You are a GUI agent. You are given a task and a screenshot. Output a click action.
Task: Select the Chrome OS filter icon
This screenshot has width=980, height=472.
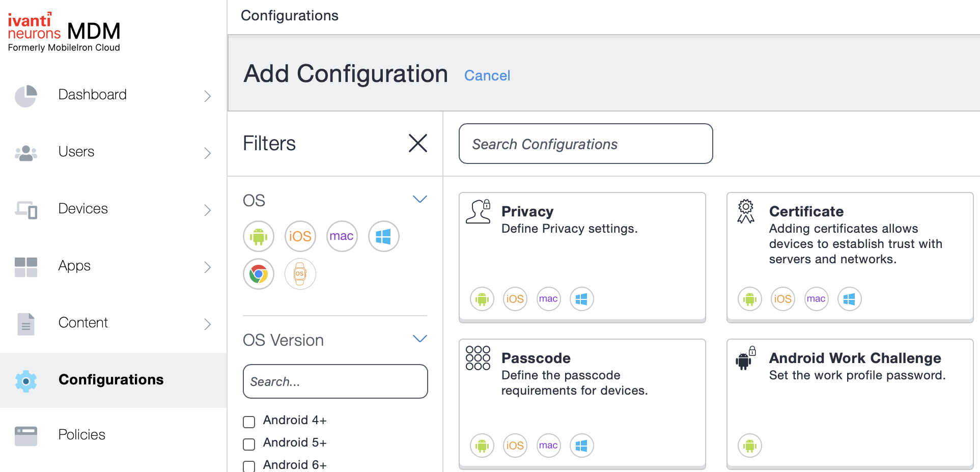[x=259, y=274]
